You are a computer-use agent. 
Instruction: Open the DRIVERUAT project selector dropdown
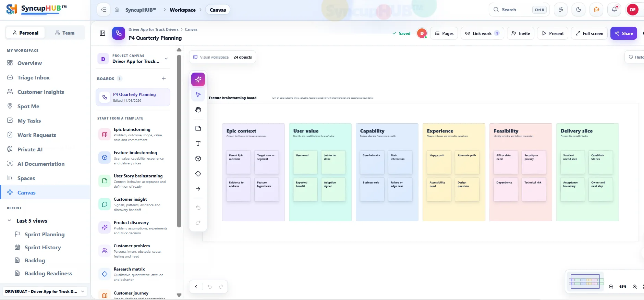45,291
